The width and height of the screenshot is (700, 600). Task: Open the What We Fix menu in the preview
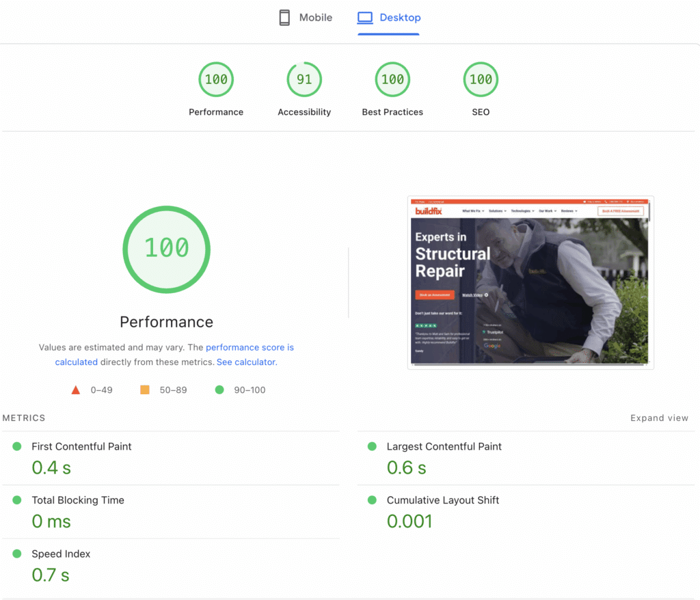(x=472, y=211)
